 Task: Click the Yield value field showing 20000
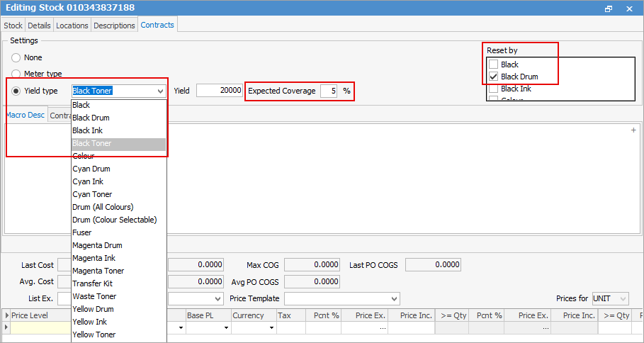tap(220, 91)
